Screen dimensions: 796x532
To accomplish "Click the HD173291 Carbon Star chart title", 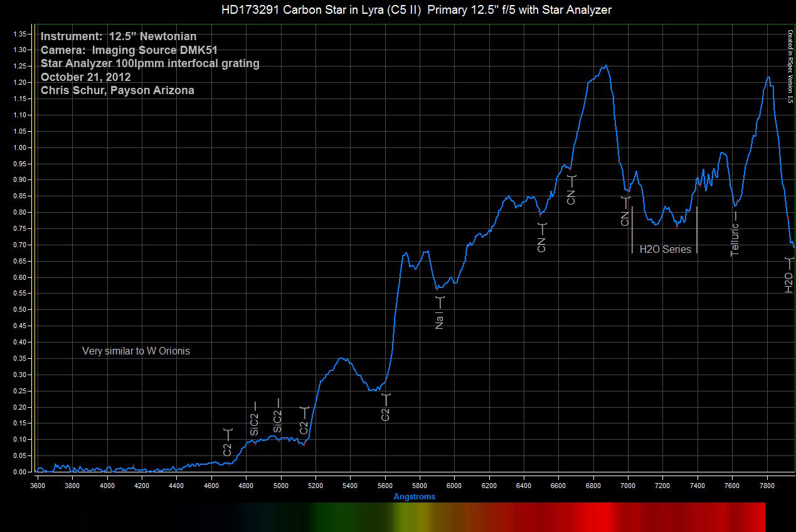I will 416,9.
